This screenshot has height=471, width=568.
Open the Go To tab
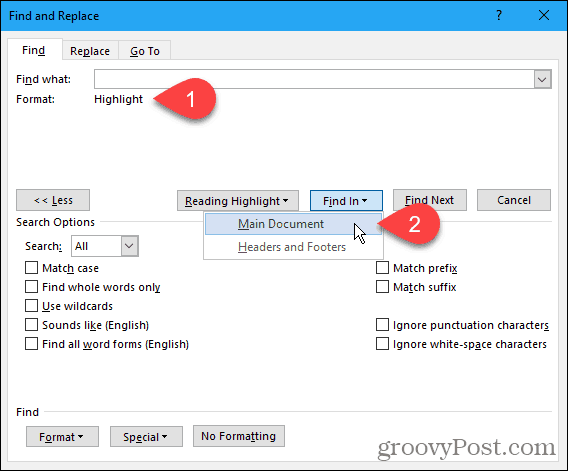click(x=145, y=51)
